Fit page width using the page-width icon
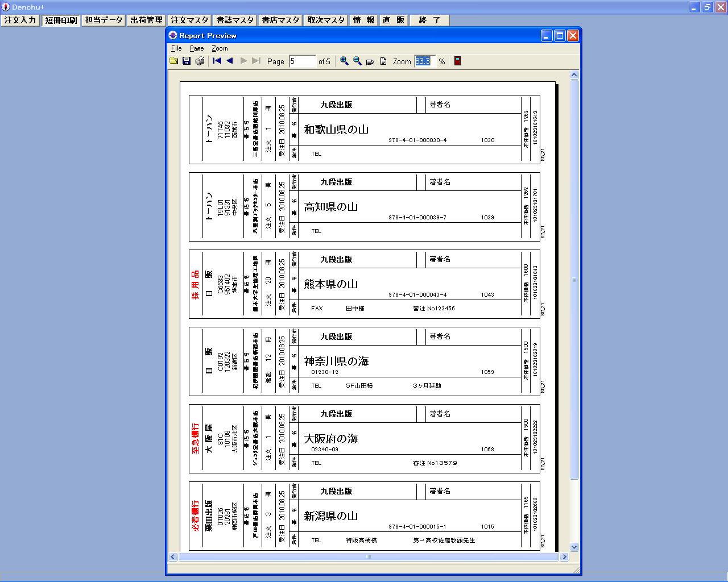The width and height of the screenshot is (728, 582). tap(370, 61)
